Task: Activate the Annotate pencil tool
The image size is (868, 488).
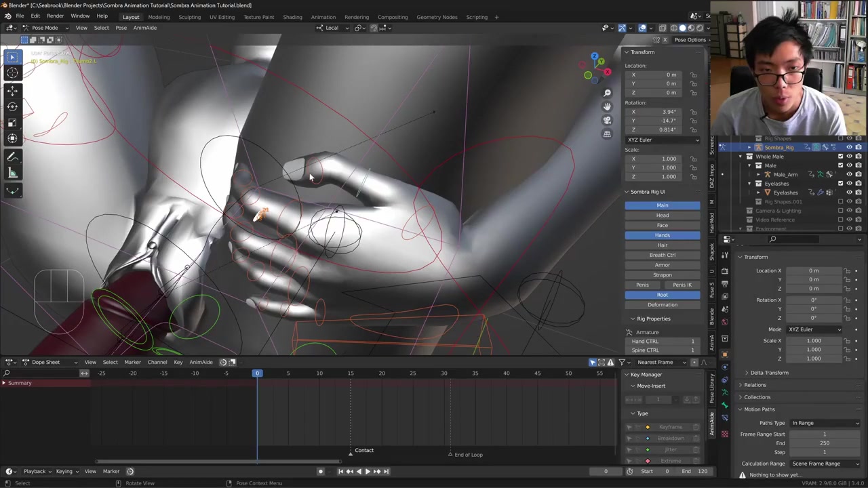Action: click(x=12, y=157)
